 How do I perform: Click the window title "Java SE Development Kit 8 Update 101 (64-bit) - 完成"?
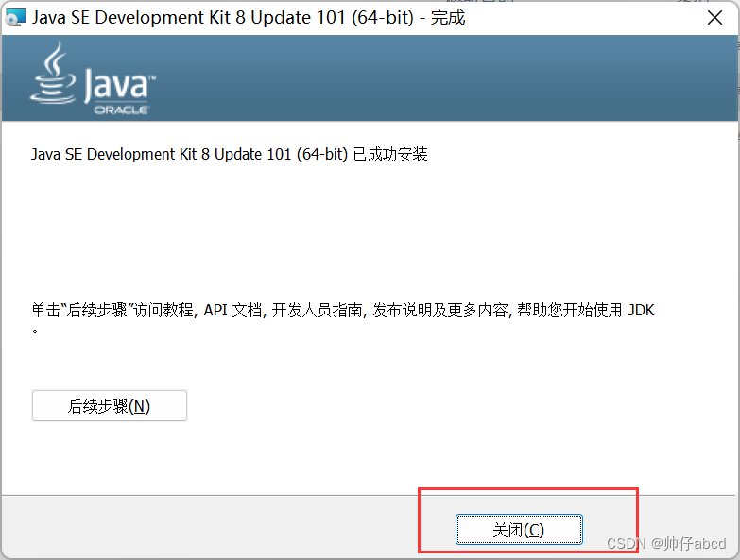click(x=249, y=18)
